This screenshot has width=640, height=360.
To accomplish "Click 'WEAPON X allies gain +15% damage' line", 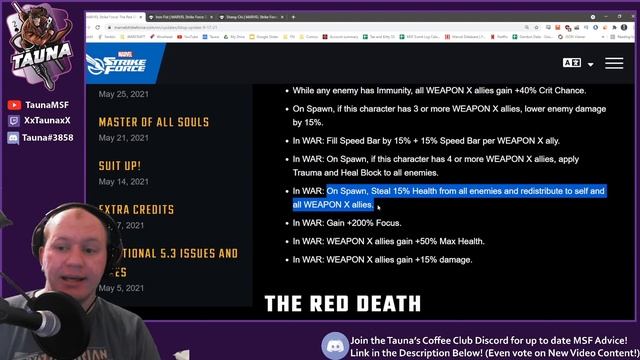I will coord(382,260).
